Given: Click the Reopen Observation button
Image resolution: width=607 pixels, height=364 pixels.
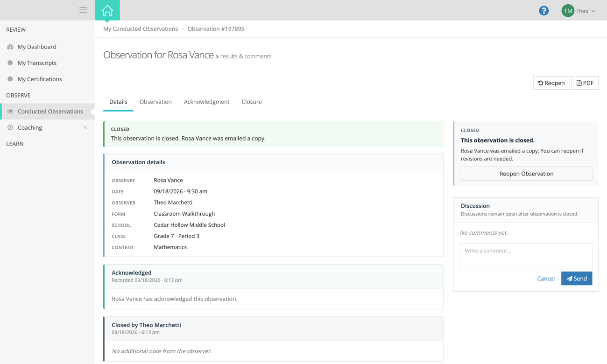Looking at the screenshot, I should [x=526, y=174].
